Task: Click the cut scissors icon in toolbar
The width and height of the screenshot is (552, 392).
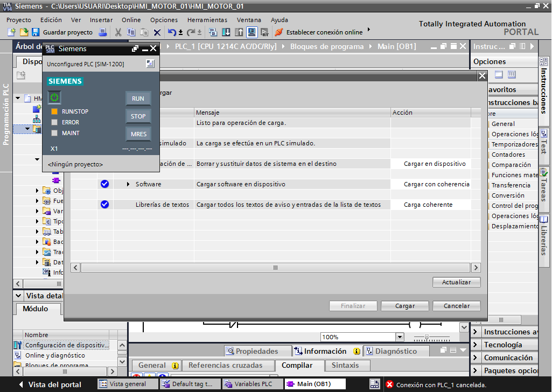Action: pos(118,32)
